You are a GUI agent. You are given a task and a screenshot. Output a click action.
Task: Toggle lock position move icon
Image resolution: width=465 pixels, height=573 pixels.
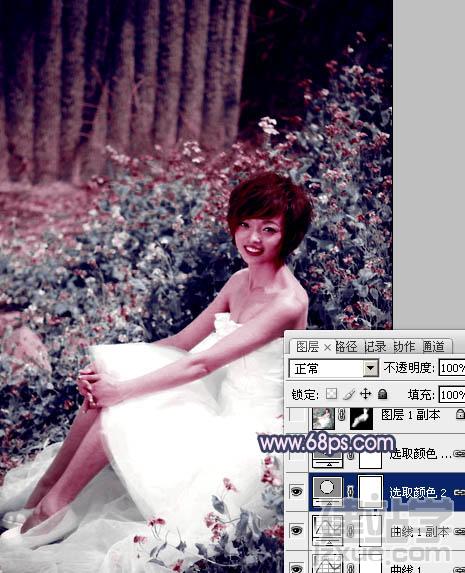pos(365,394)
